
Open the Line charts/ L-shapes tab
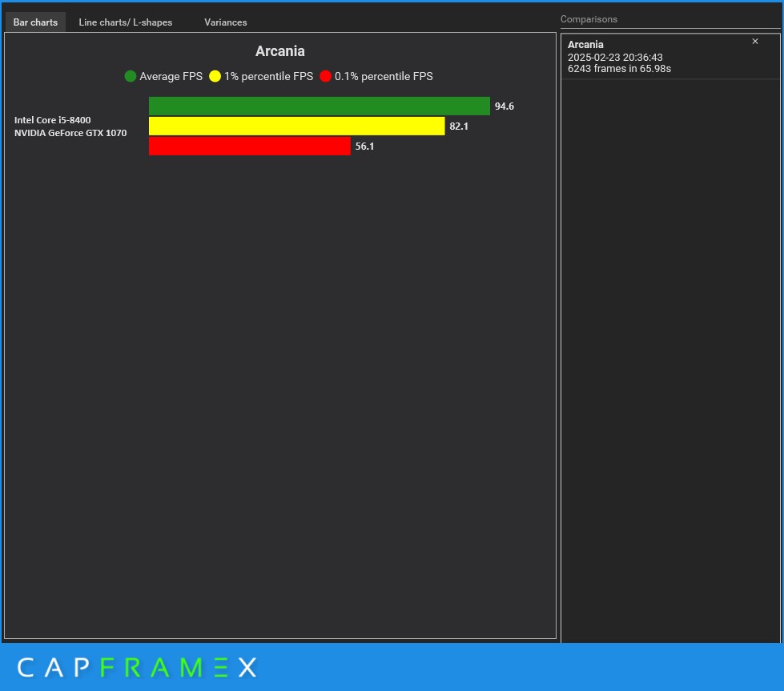[126, 22]
